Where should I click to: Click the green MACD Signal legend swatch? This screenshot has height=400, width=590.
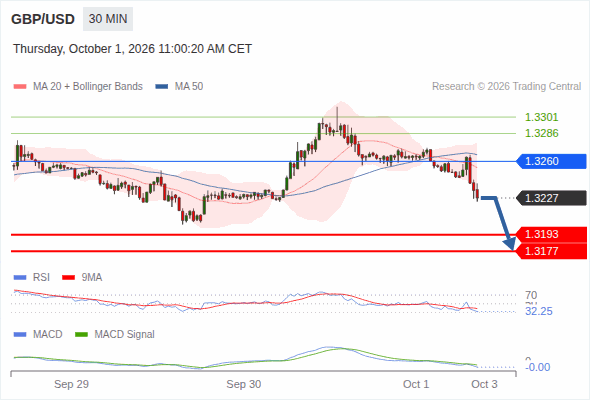pos(81,335)
